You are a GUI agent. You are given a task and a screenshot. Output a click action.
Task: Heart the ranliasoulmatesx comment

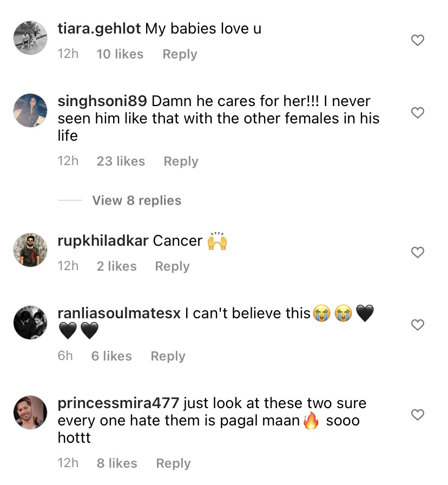point(417,325)
